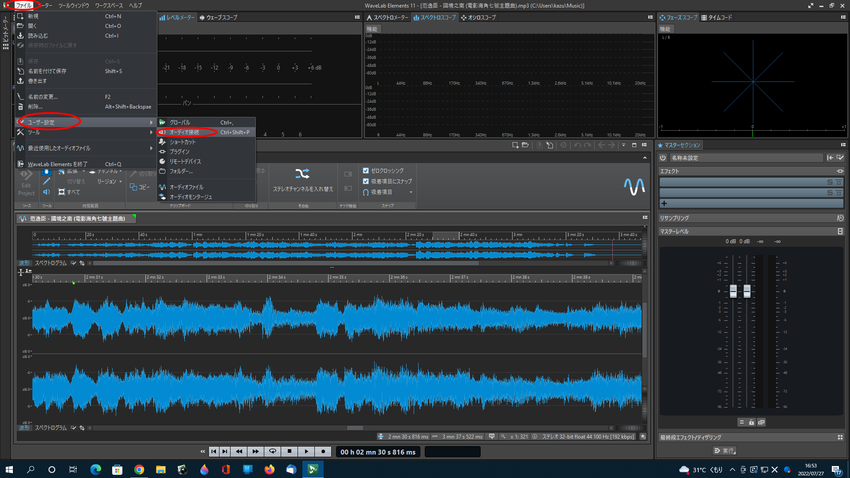Click the stop transport button

pos(289,451)
